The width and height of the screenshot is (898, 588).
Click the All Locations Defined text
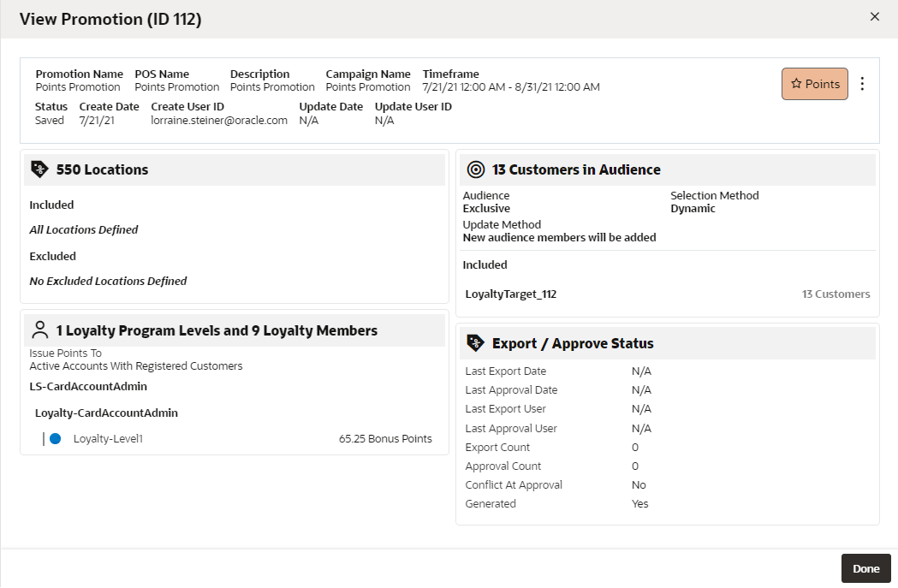tap(84, 229)
